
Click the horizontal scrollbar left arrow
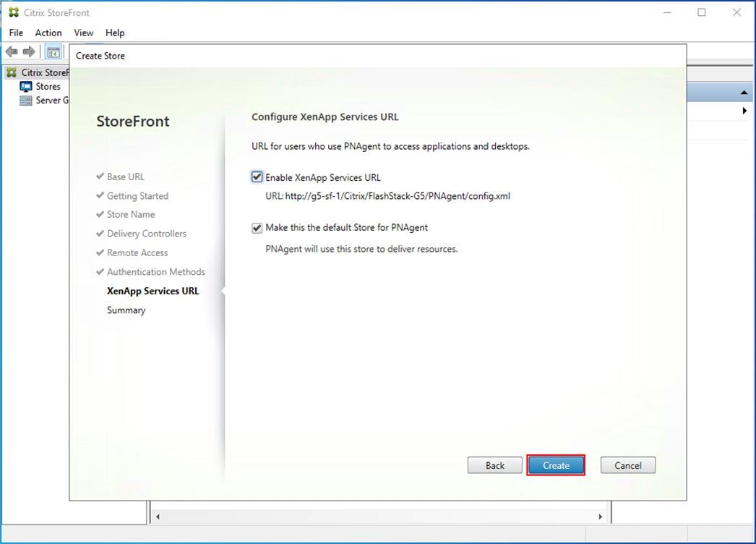[x=158, y=517]
